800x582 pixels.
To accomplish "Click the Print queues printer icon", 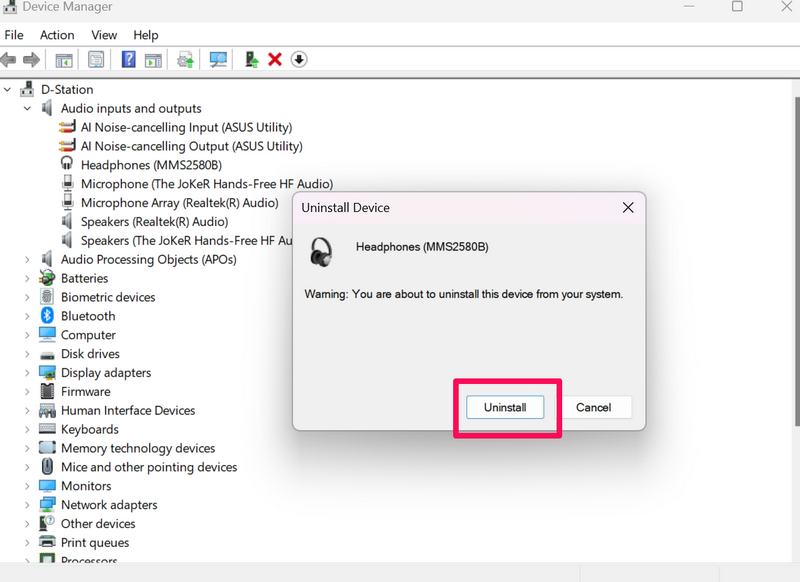I will click(47, 542).
